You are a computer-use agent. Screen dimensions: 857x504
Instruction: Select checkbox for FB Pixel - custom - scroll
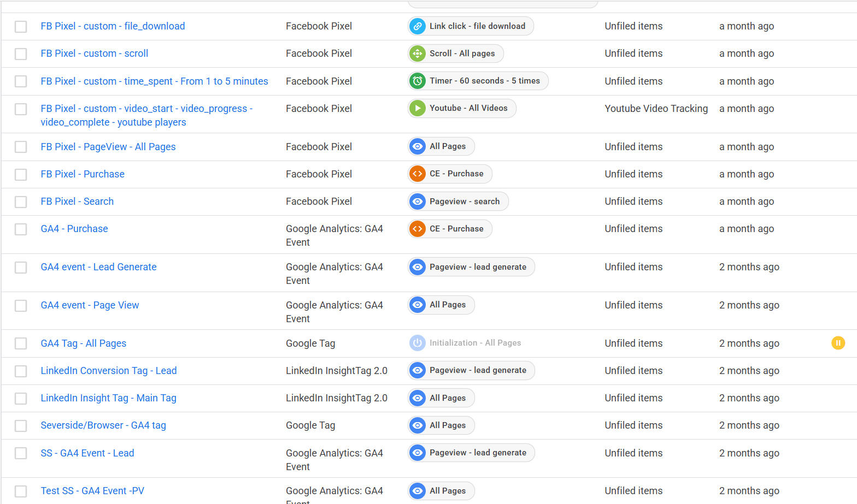tap(21, 54)
